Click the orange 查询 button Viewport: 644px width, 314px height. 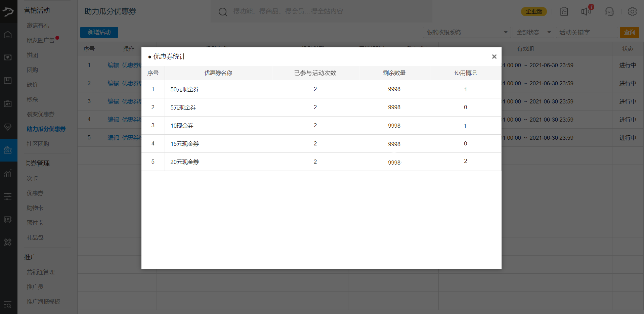(630, 32)
